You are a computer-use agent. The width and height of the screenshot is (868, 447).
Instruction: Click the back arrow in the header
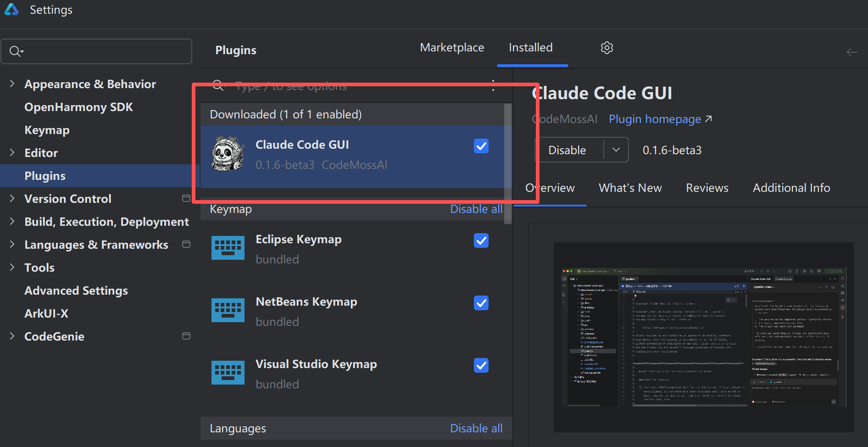click(x=852, y=52)
